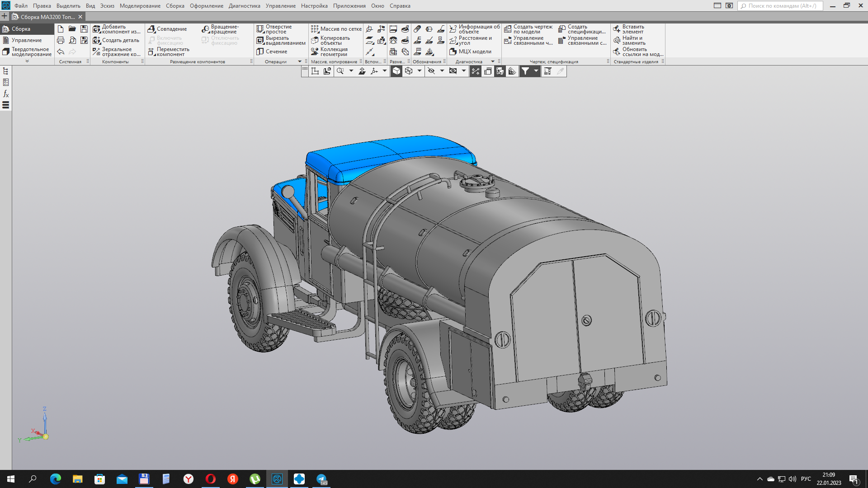This screenshot has height=488, width=868.
Task: Click the zoom magnifier icon in view toolbar
Action: [x=340, y=71]
